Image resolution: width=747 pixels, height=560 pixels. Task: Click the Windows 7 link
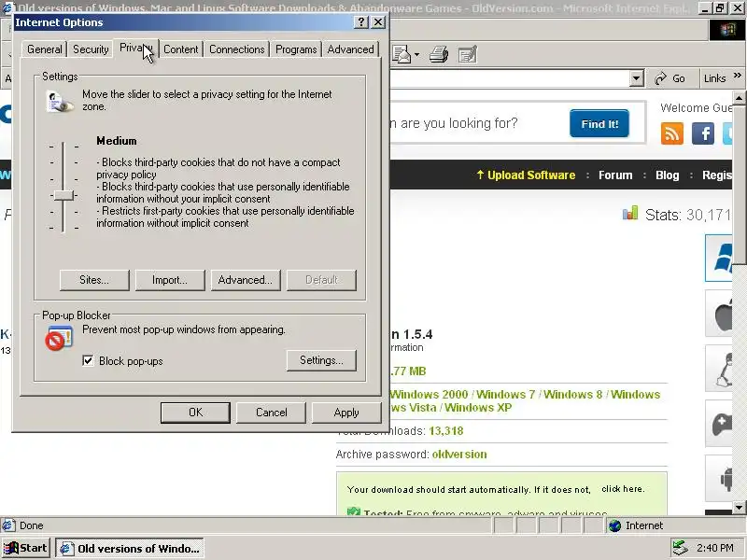pos(505,394)
